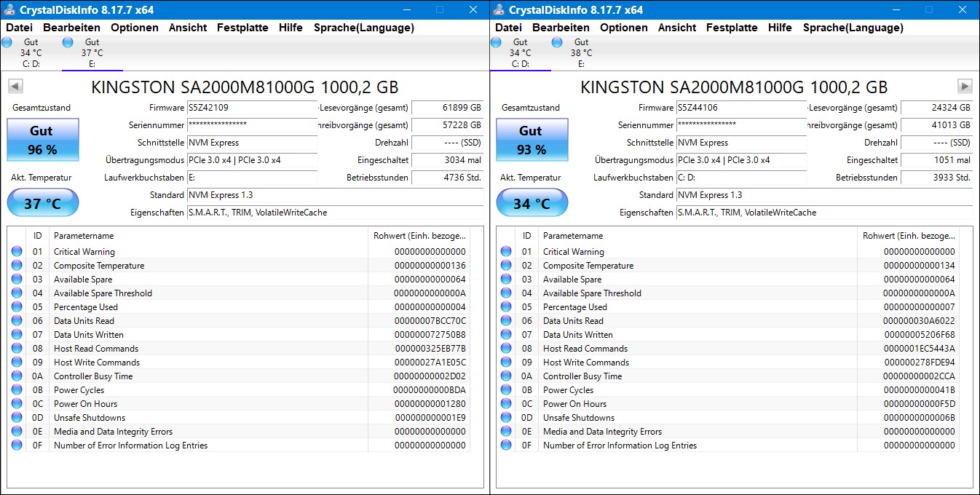The width and height of the screenshot is (980, 495).
Task: Click drive title KINGSTON SA2000M81000G in left window
Action: (245, 87)
